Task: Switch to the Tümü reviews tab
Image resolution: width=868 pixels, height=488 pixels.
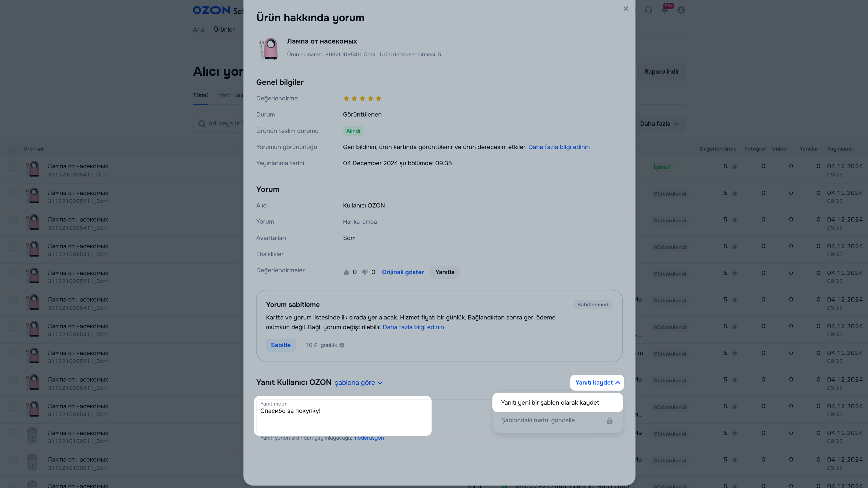Action: click(x=201, y=96)
